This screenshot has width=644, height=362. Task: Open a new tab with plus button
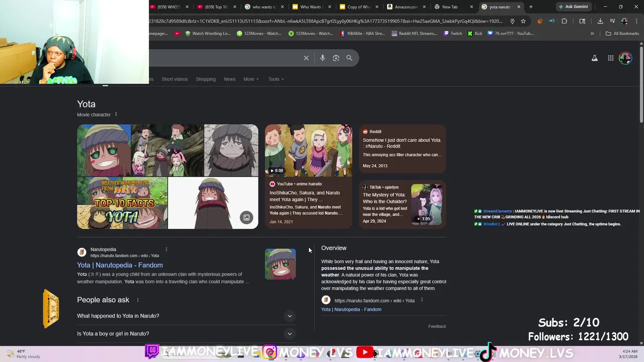[x=531, y=7]
